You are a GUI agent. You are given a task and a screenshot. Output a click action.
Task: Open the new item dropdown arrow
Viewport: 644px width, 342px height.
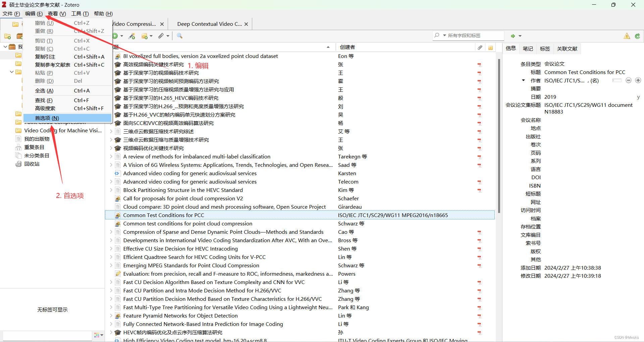[122, 36]
